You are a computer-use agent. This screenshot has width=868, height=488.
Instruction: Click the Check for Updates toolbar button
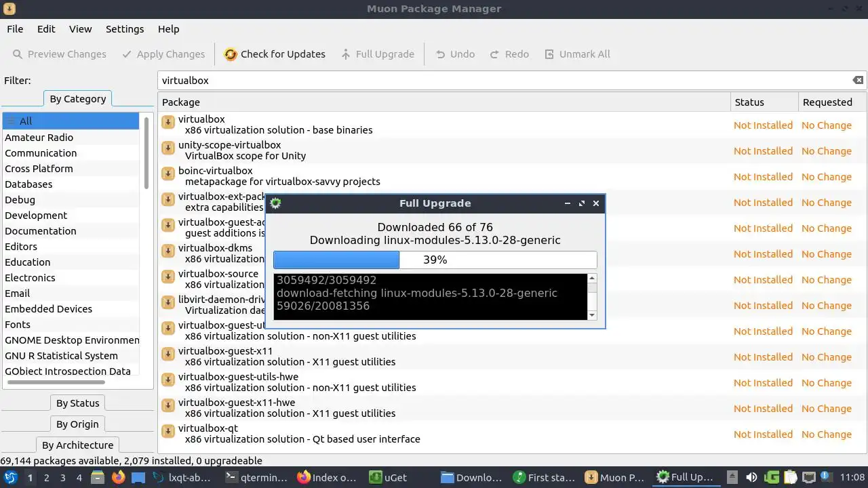(275, 54)
